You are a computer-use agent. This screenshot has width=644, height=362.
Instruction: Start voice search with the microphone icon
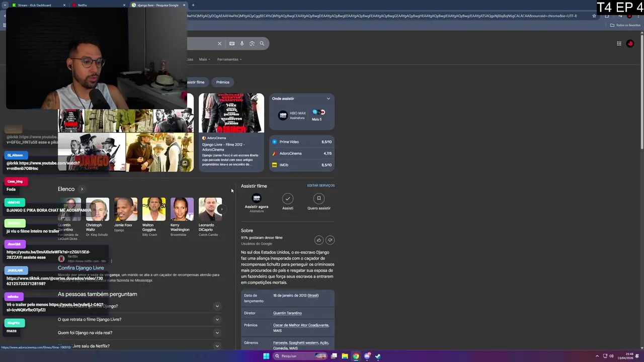tap(242, 43)
